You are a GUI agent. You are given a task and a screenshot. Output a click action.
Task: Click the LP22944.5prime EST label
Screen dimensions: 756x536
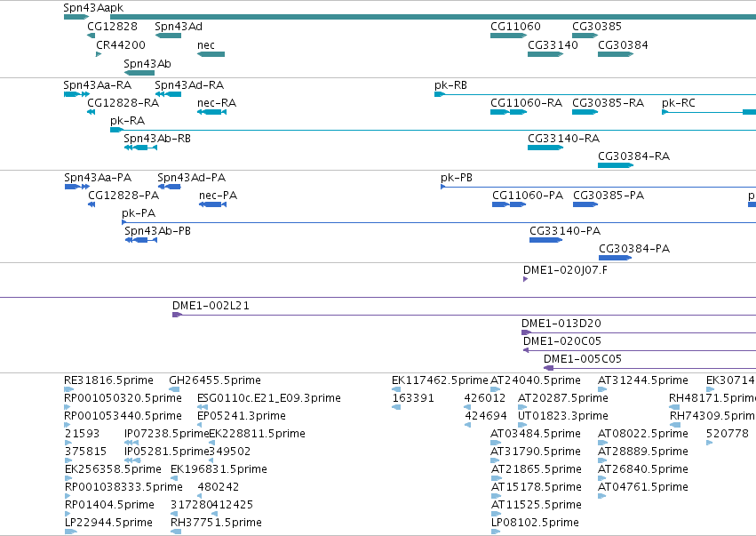(x=108, y=523)
